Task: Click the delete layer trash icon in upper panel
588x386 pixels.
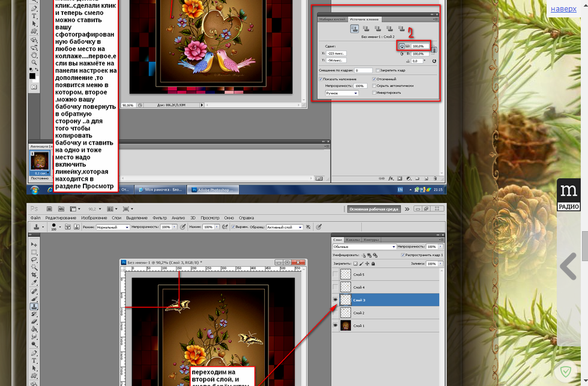Action: (435, 179)
